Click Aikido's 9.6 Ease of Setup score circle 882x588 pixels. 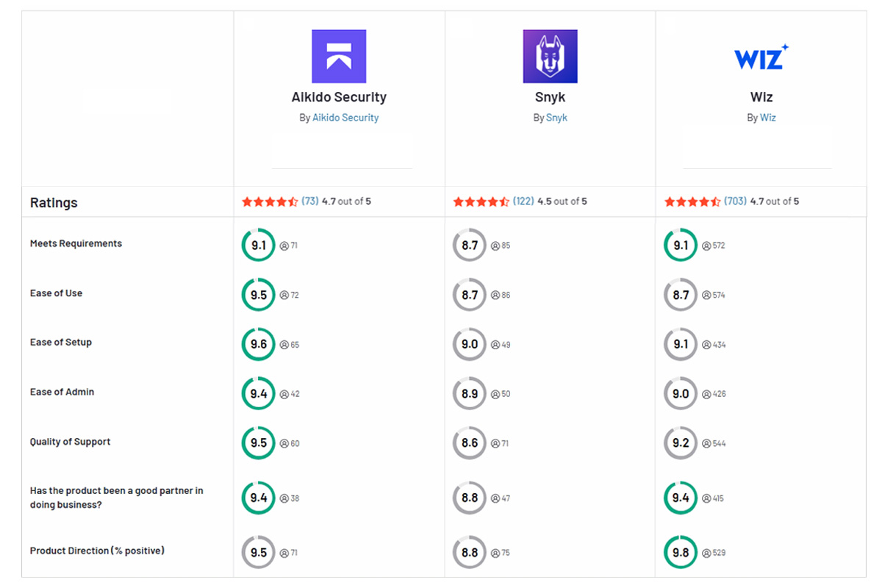point(259,344)
